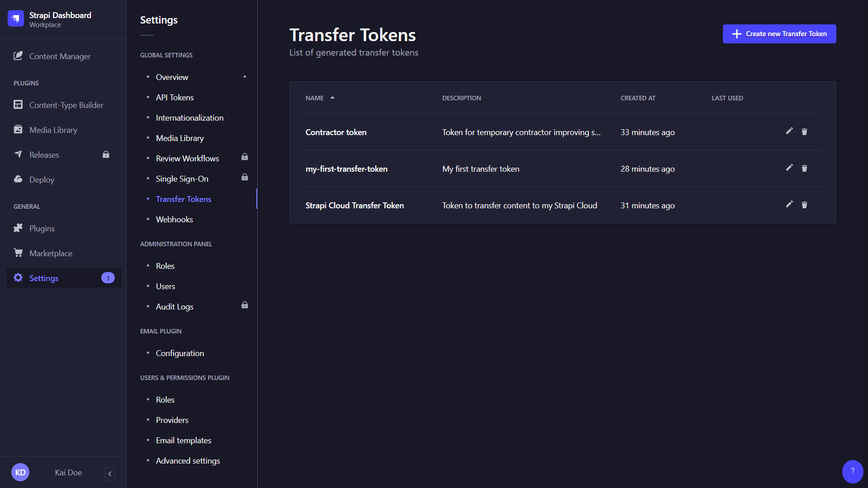Open the Media Library icon
The image size is (868, 488).
tap(18, 130)
